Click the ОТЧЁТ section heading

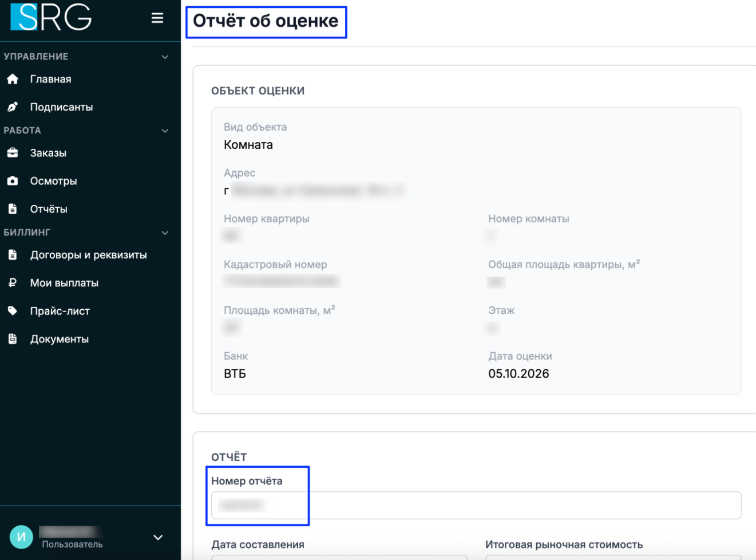pyautogui.click(x=229, y=458)
